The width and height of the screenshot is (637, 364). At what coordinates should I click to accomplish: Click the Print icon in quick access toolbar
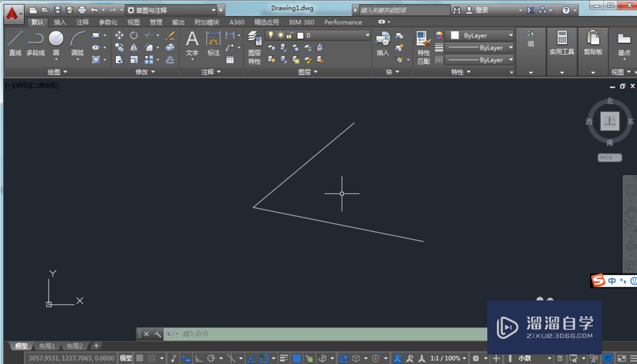point(82,10)
